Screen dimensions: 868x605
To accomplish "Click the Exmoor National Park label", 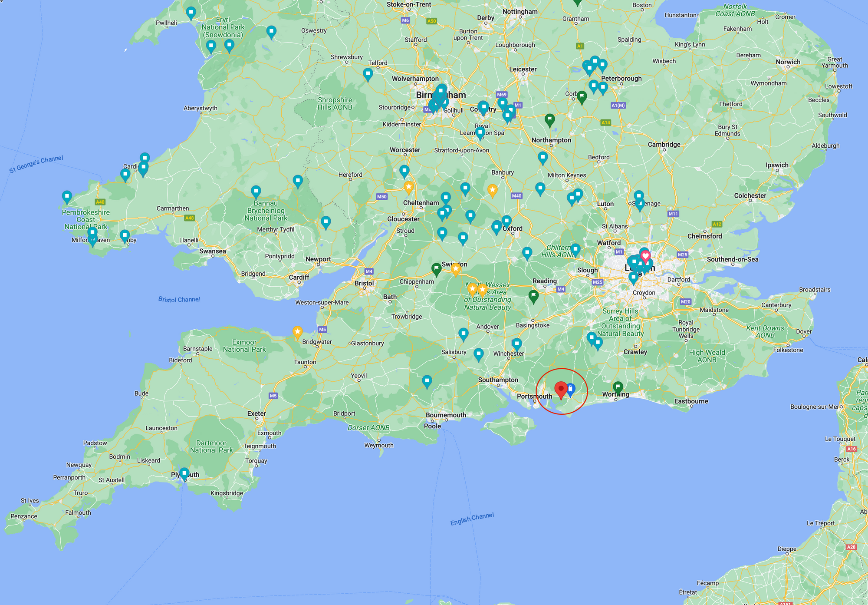I will click(x=244, y=346).
